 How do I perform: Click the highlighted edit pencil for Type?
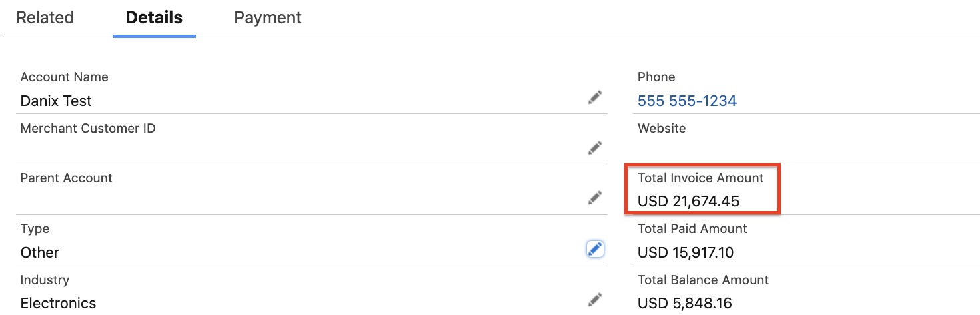pyautogui.click(x=594, y=249)
